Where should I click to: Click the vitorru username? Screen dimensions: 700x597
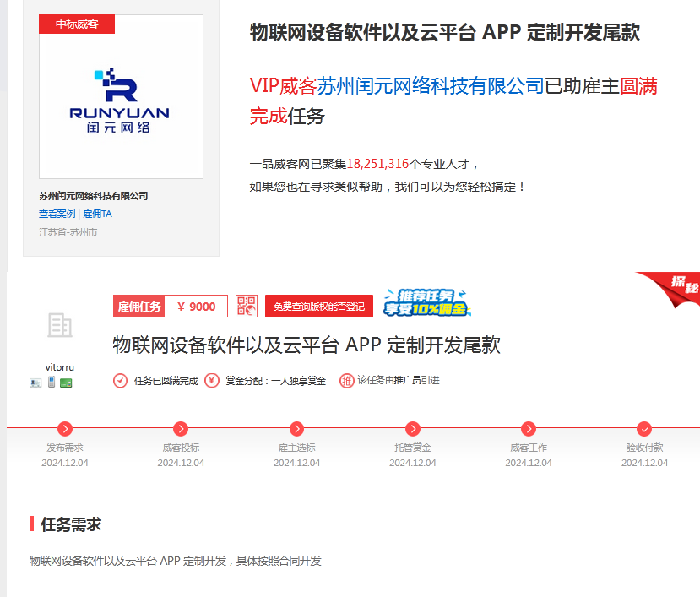click(60, 367)
